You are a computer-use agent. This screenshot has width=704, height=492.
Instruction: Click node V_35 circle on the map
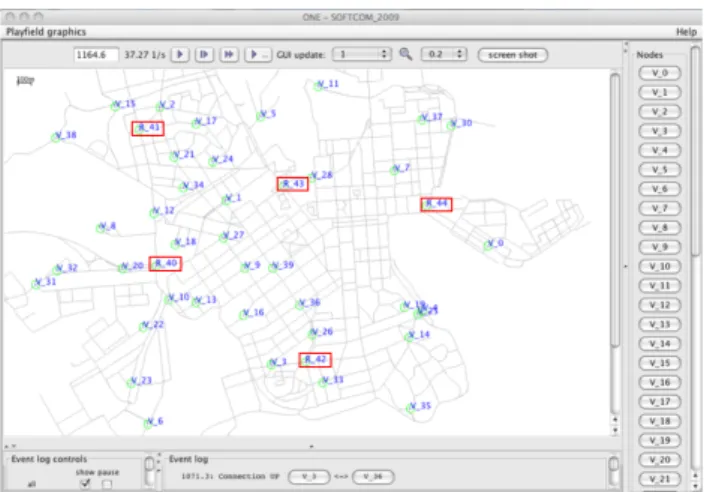410,408
